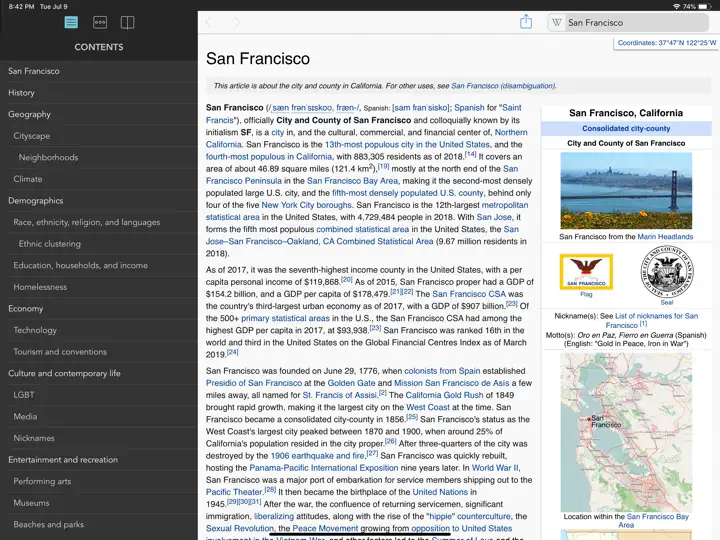Jump to Nicknames subsection
This screenshot has height=540, width=720.
(99, 438)
